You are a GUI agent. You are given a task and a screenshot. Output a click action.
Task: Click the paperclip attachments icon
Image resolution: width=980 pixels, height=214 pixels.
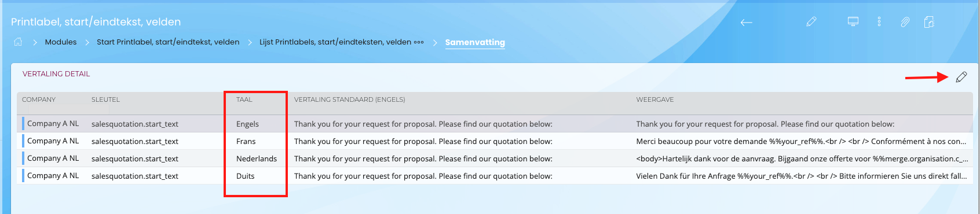(x=905, y=22)
